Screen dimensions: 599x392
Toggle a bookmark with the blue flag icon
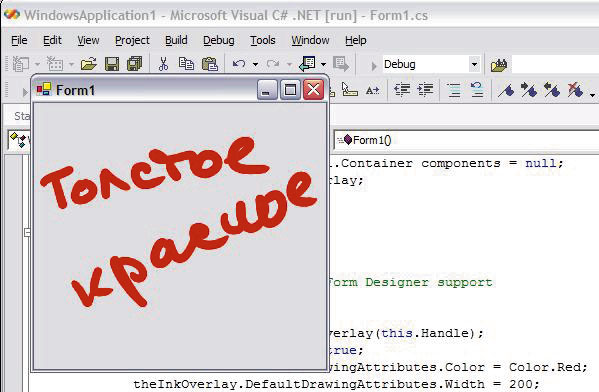click(x=506, y=91)
